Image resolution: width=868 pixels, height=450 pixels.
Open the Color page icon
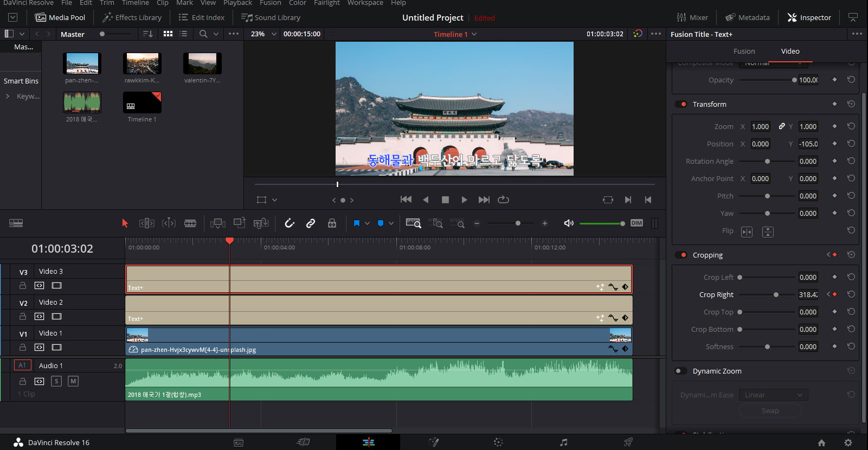[498, 442]
